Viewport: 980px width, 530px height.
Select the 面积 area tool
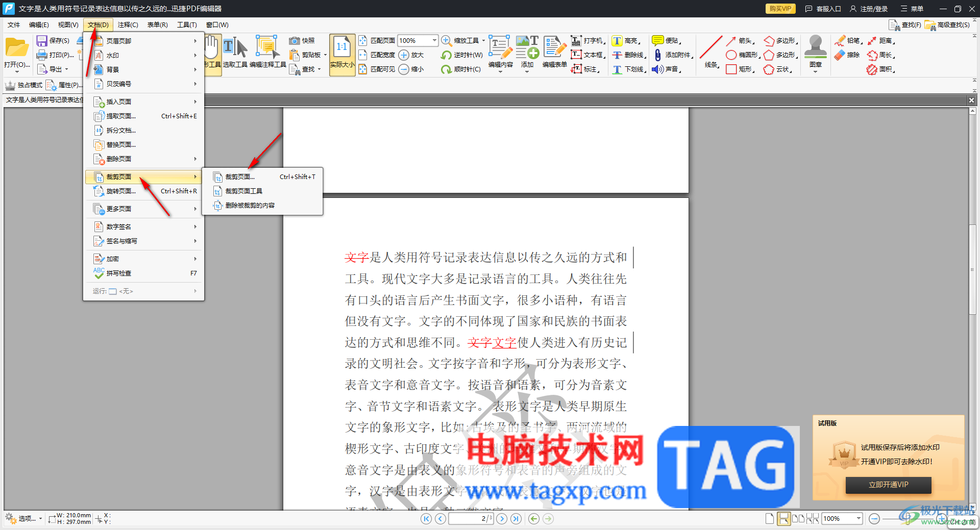(x=881, y=69)
